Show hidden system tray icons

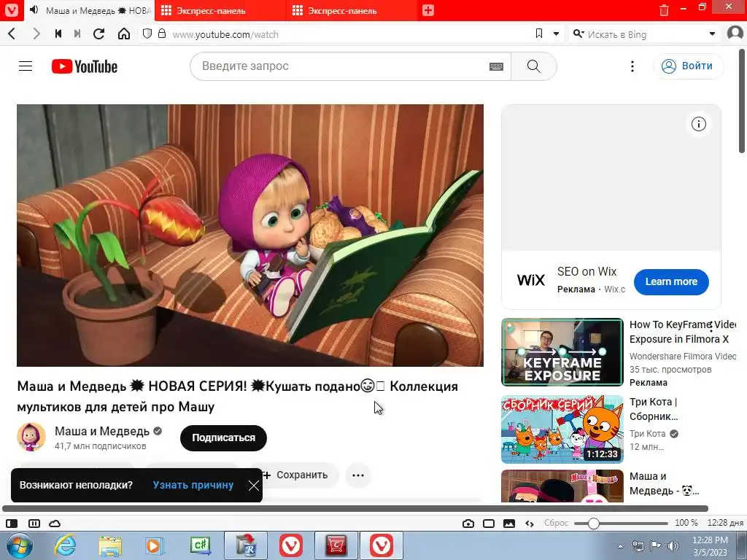tap(620, 546)
